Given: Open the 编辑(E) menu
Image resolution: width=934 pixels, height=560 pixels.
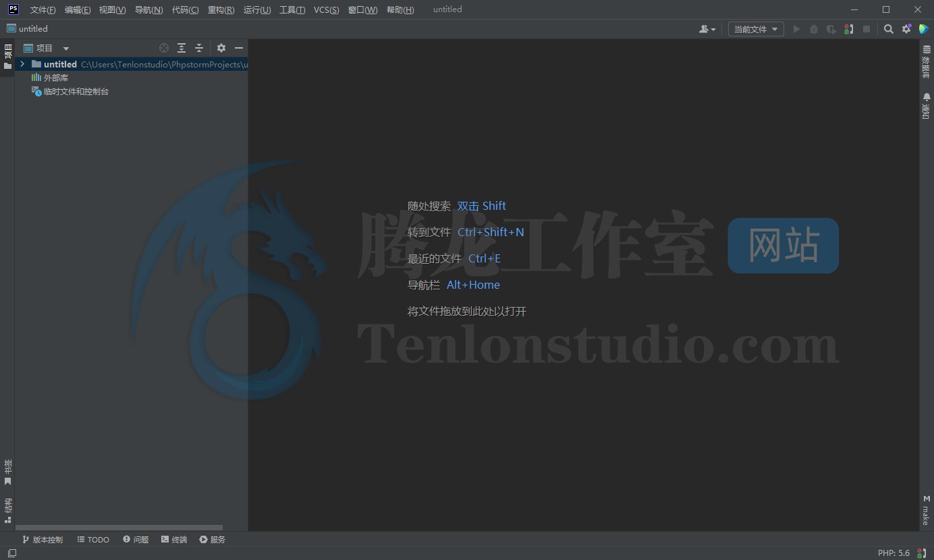Looking at the screenshot, I should click(78, 9).
